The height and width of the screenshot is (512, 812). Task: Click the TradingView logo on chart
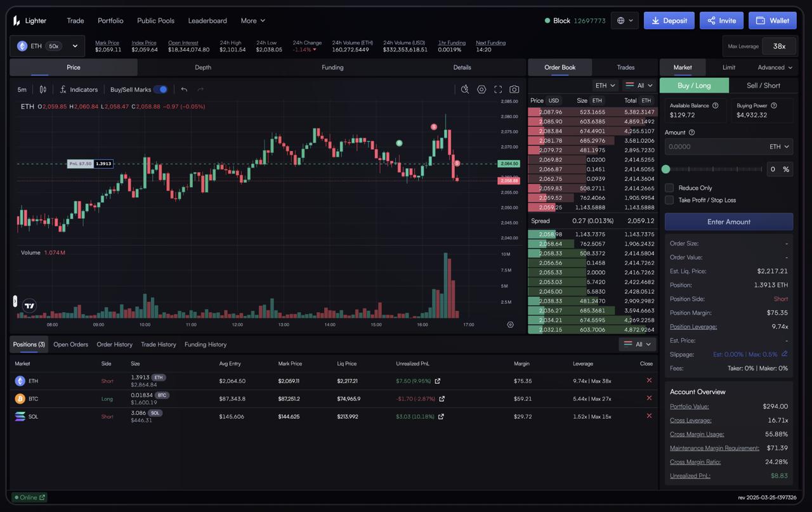(29, 306)
